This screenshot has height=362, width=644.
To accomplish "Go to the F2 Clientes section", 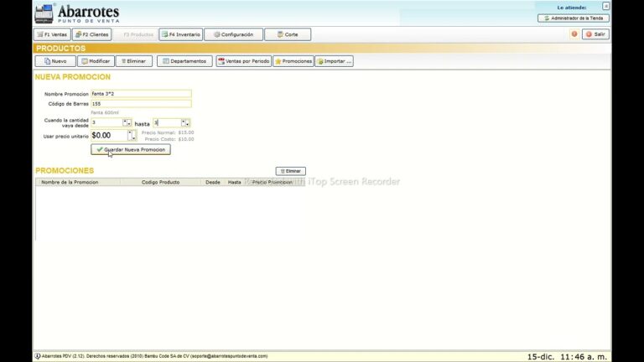I will point(91,34).
